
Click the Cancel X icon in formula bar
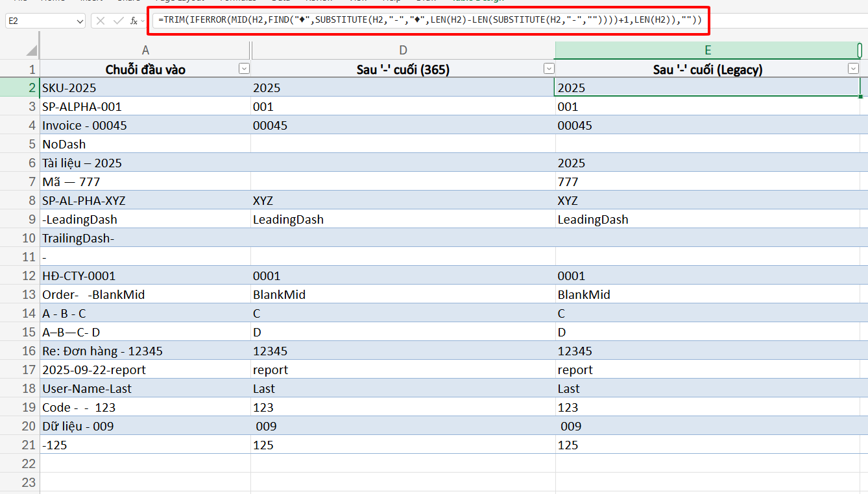101,21
